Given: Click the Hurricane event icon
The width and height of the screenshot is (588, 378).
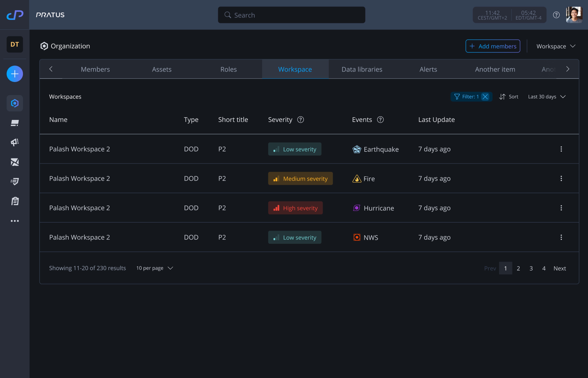Looking at the screenshot, I should click(x=357, y=208).
